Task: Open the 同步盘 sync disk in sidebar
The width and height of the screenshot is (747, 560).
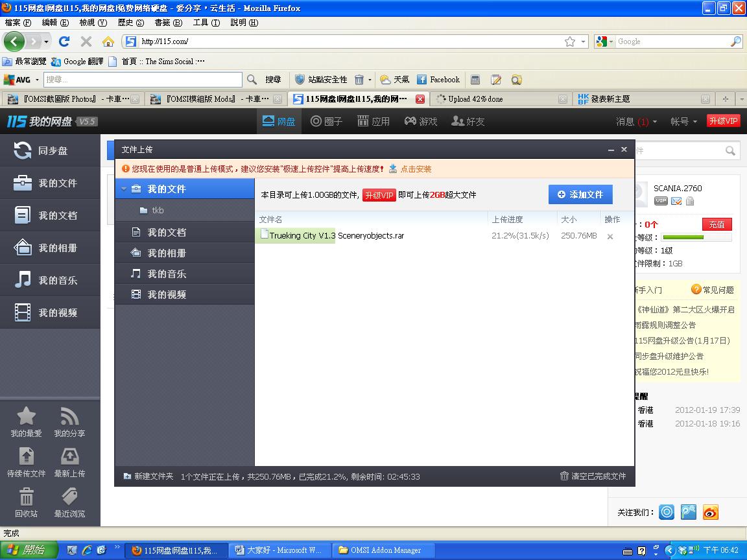Action: [x=50, y=150]
